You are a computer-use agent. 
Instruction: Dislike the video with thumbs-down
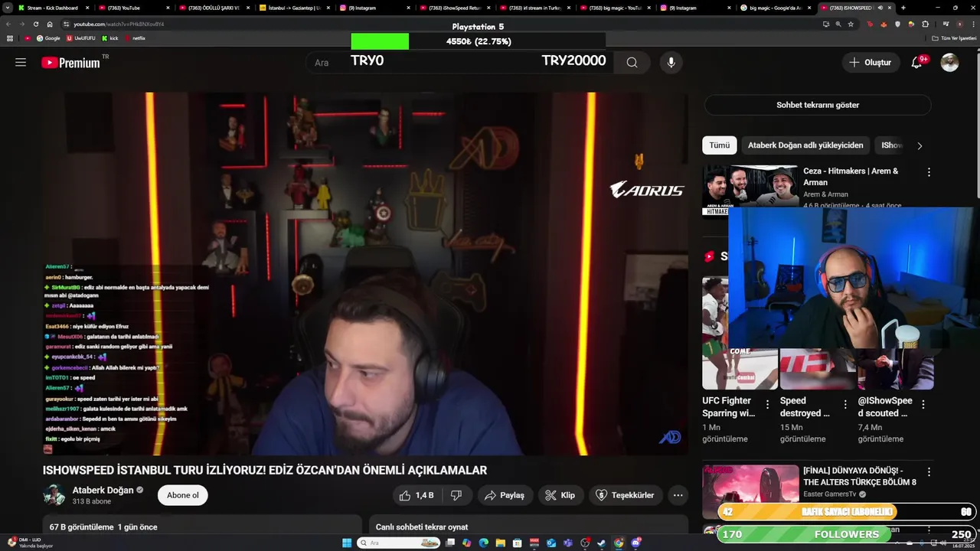coord(456,495)
